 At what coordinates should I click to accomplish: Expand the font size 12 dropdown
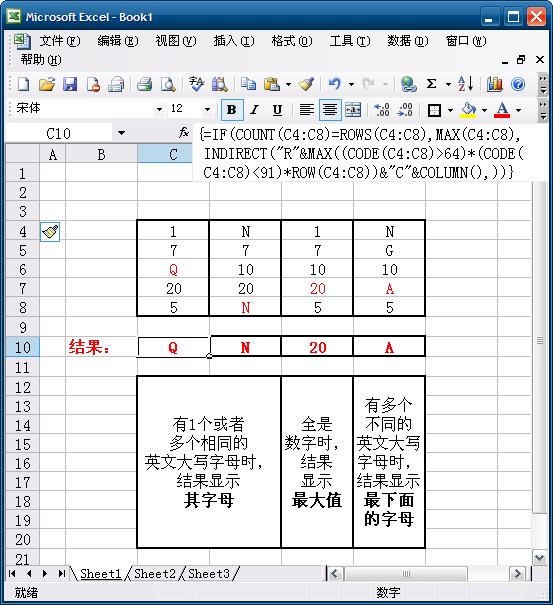point(207,110)
